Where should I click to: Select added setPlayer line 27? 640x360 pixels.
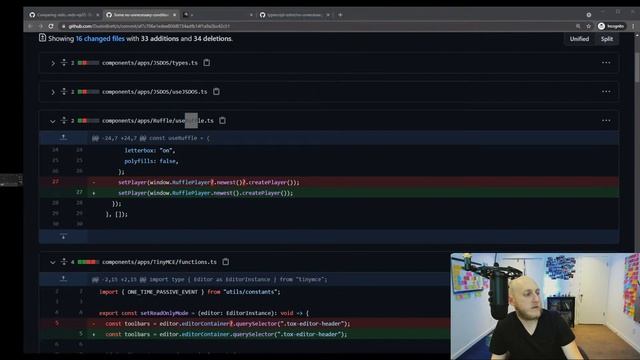pos(329,193)
